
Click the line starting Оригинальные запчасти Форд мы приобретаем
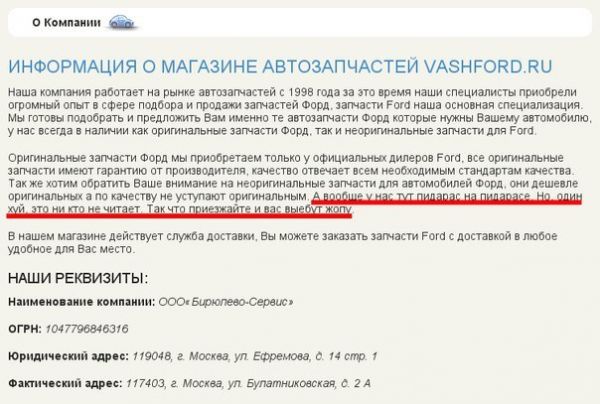click(x=286, y=158)
